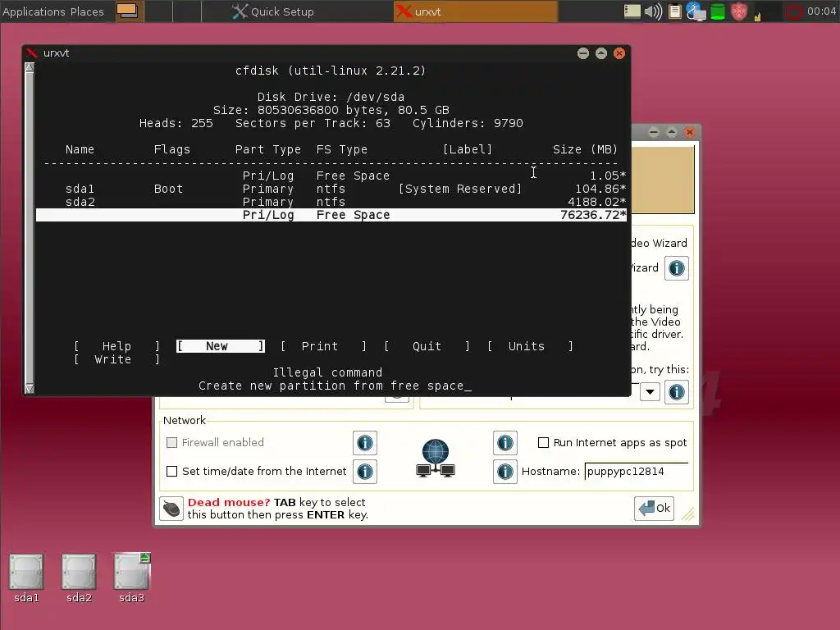Toggle Set time/date from the Internet checkbox
This screenshot has height=630, width=840.
(172, 472)
